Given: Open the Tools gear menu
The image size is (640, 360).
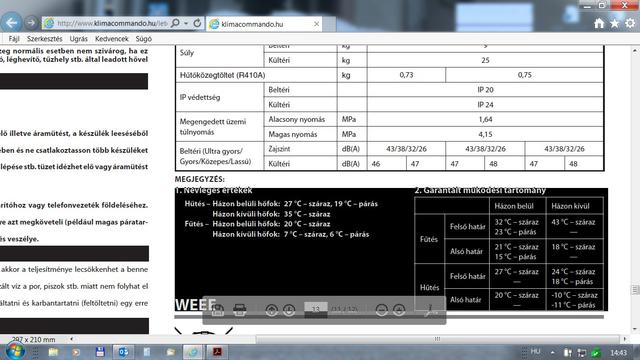Looking at the screenshot, I should pos(630,23).
